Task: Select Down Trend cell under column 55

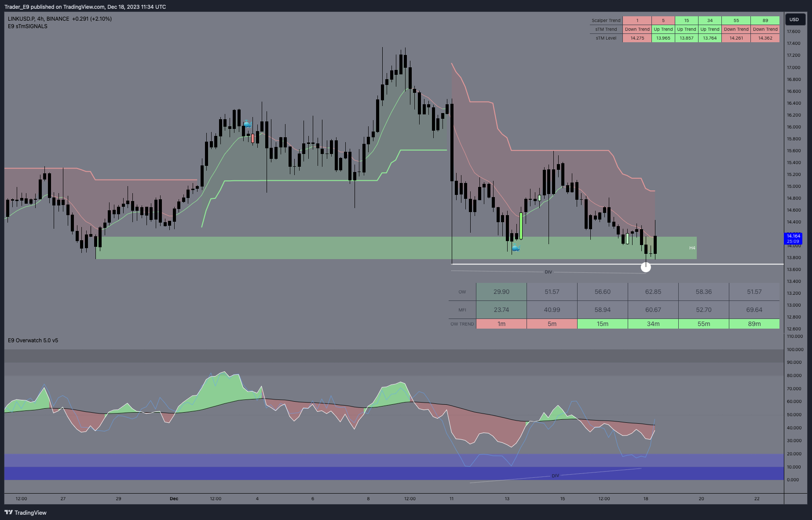Action: (x=736, y=29)
